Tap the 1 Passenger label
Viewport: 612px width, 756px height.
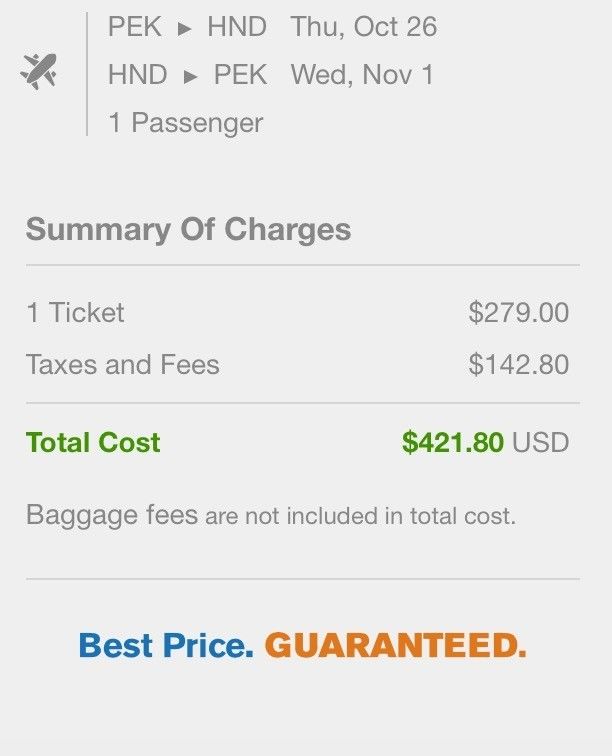(x=185, y=123)
